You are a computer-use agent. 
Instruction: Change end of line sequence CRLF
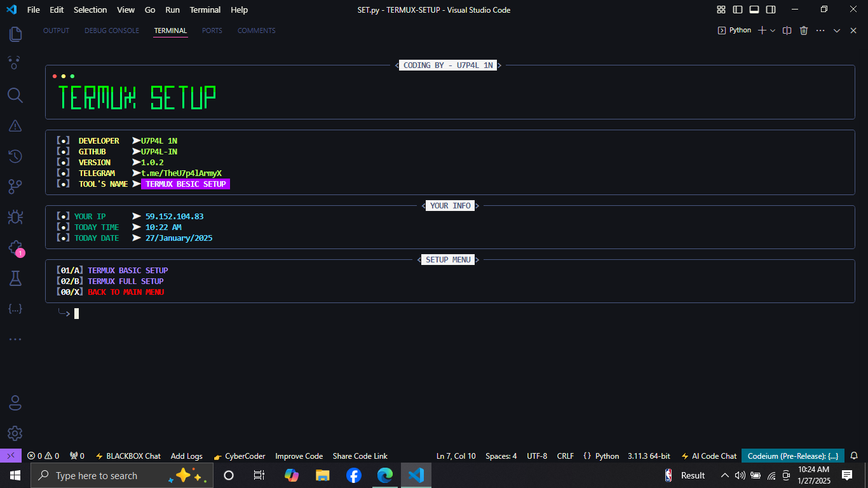tap(566, 456)
